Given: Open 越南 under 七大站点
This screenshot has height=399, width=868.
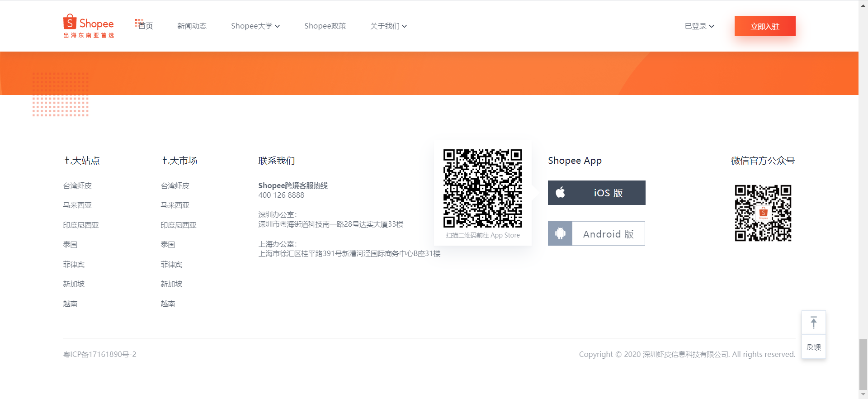Looking at the screenshot, I should tap(70, 304).
